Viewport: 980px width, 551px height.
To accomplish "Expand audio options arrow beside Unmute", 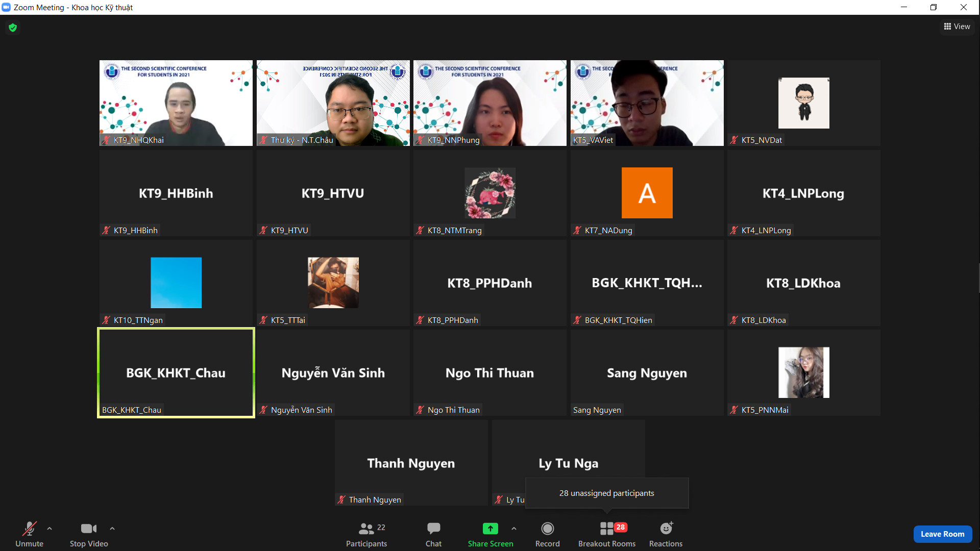I will click(x=50, y=529).
